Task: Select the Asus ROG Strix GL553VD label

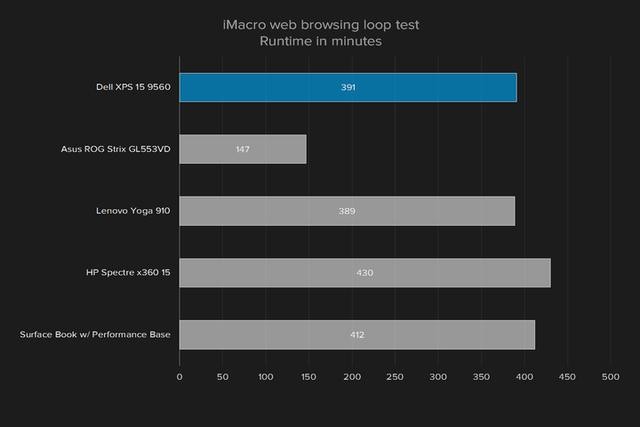Action: click(x=116, y=149)
